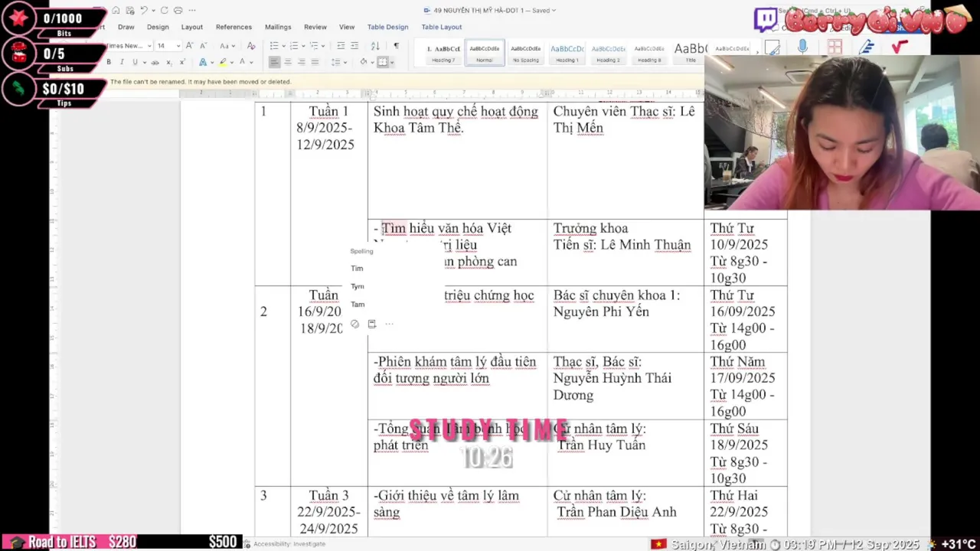Apply the No Spacing style
The height and width of the screenshot is (551, 980).
525,52
